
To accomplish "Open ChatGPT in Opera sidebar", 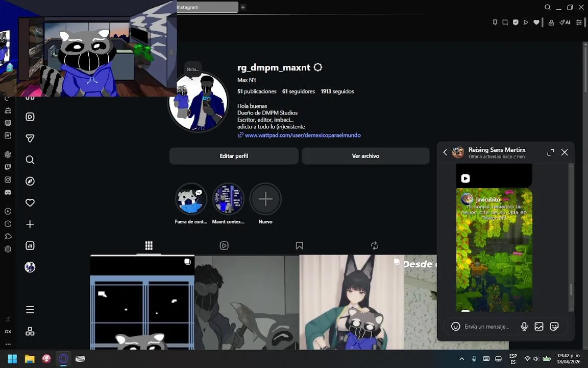I will [x=8, y=154].
